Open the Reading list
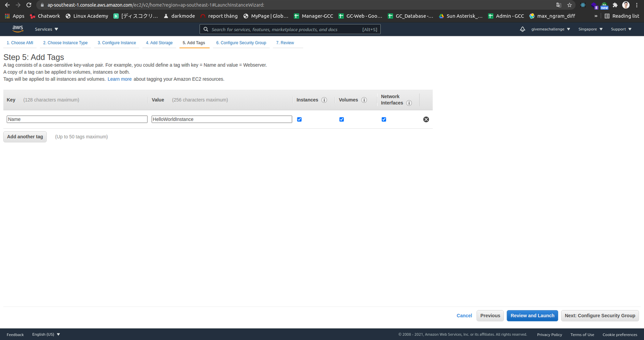 pyautogui.click(x=622, y=16)
